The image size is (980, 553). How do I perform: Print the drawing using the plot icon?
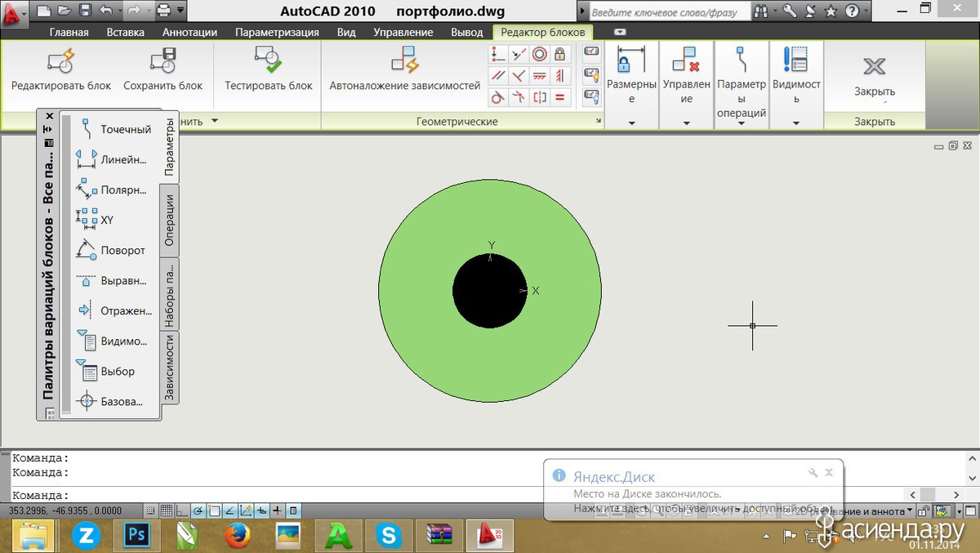point(163,11)
